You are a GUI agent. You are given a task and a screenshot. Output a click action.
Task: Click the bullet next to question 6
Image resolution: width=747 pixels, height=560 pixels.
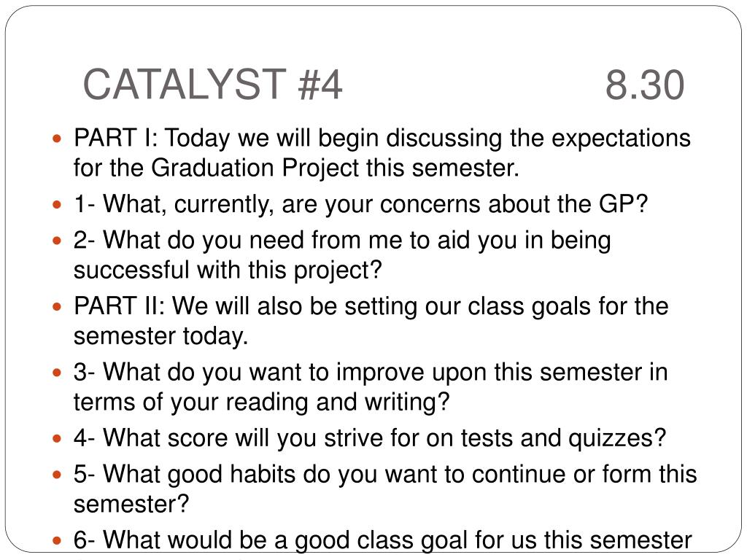tap(57, 540)
